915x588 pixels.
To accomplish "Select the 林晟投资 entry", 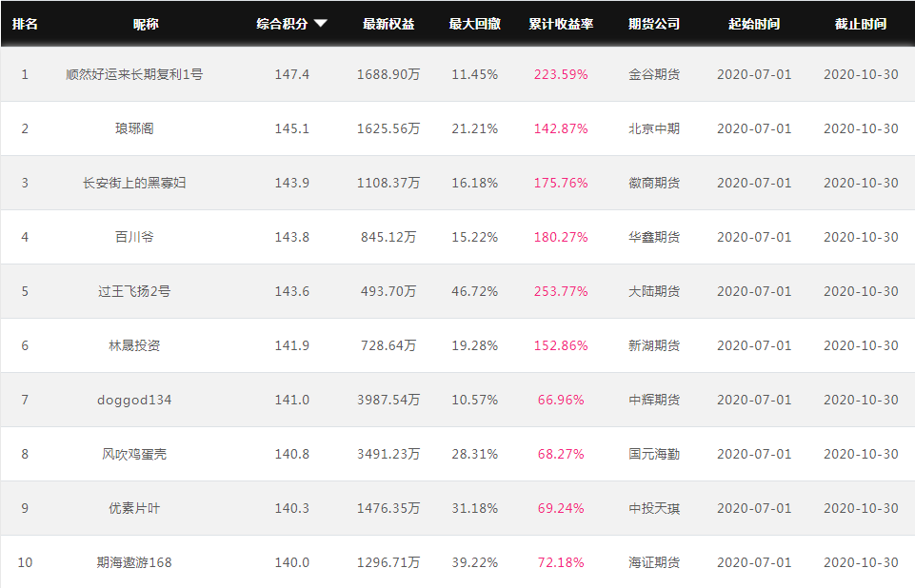I will coord(134,345).
